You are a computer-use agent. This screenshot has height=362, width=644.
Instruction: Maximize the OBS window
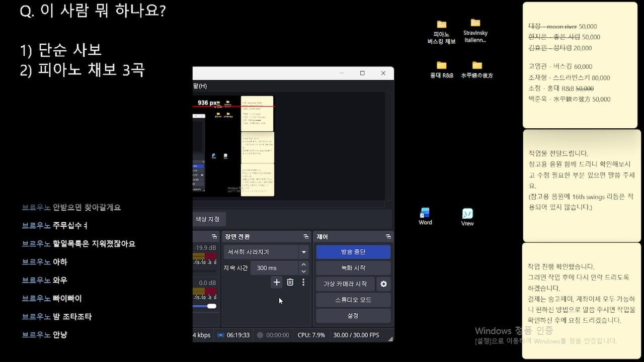click(x=362, y=73)
